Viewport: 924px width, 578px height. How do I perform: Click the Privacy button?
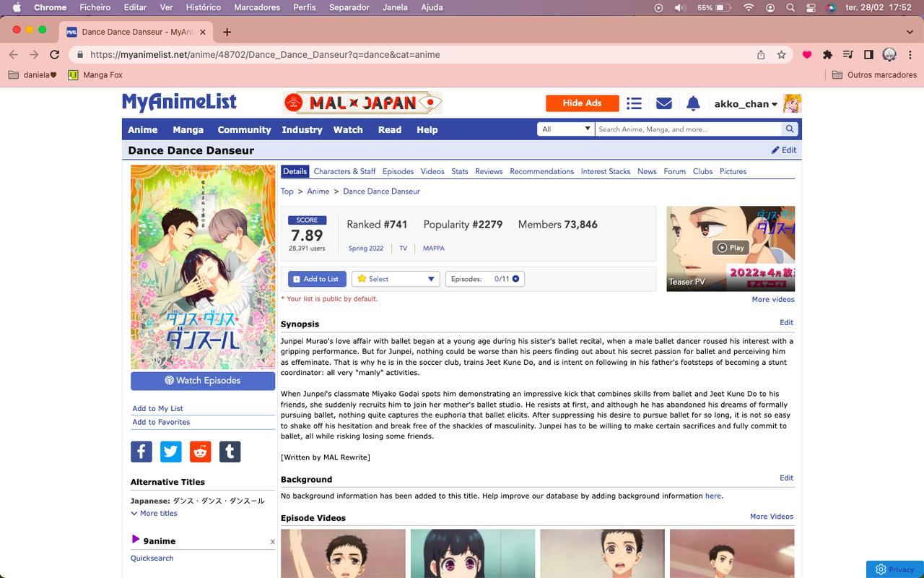click(x=895, y=569)
